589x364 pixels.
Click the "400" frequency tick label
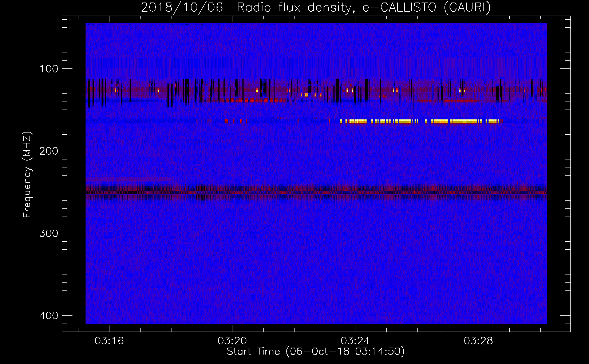point(49,316)
